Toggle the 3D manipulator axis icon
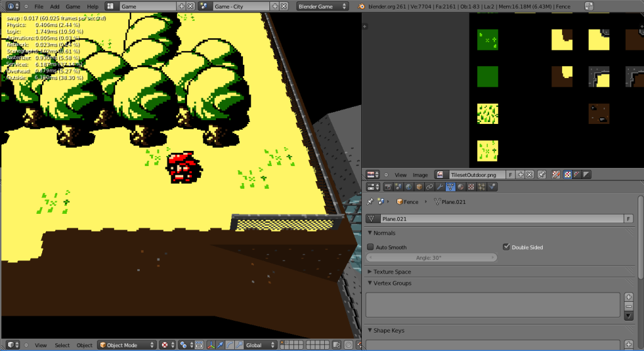Image resolution: width=644 pixels, height=351 pixels. pos(211,345)
